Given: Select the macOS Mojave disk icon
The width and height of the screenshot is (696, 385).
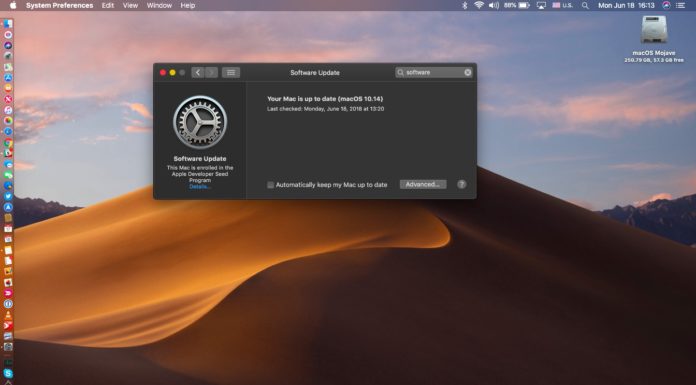Looking at the screenshot, I should pyautogui.click(x=654, y=30).
